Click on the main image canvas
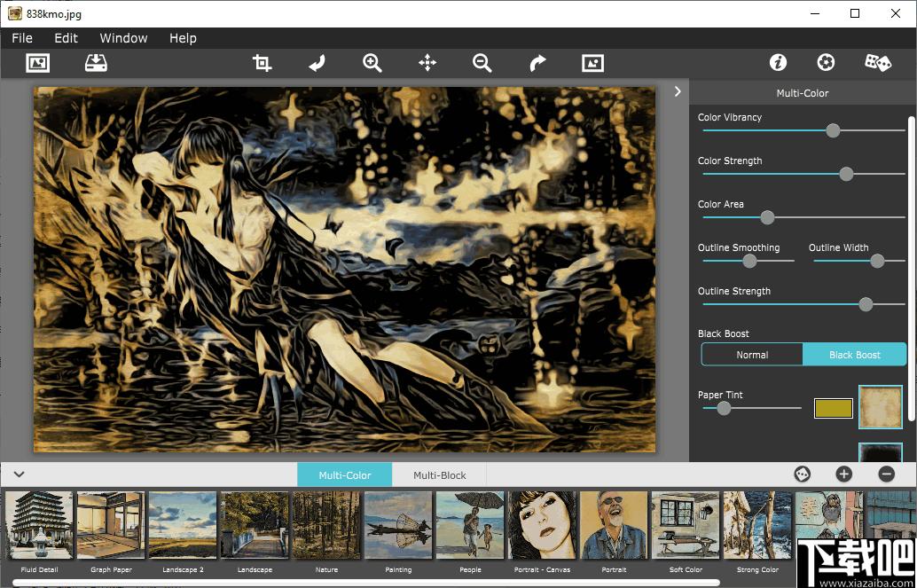Image resolution: width=917 pixels, height=588 pixels. 344,269
